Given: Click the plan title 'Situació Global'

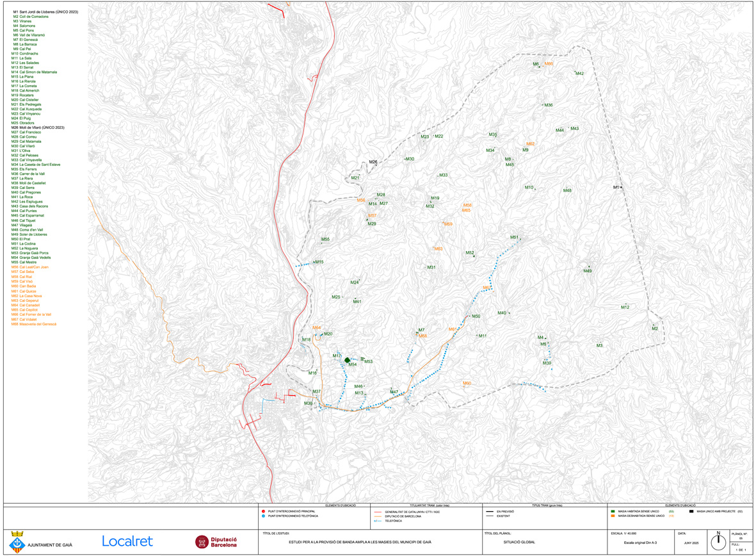Looking at the screenshot, I should coord(519,542).
